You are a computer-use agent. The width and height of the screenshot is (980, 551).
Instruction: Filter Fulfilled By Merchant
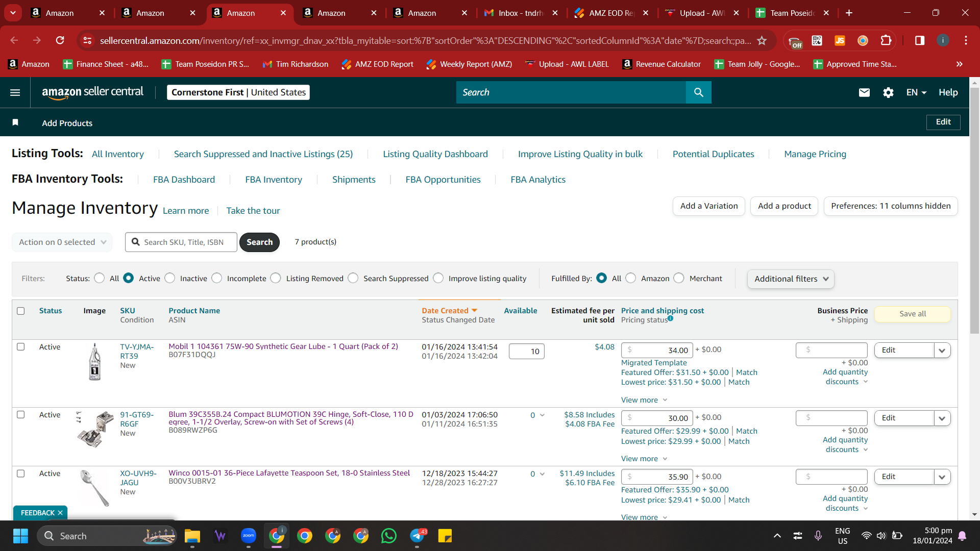click(x=679, y=278)
